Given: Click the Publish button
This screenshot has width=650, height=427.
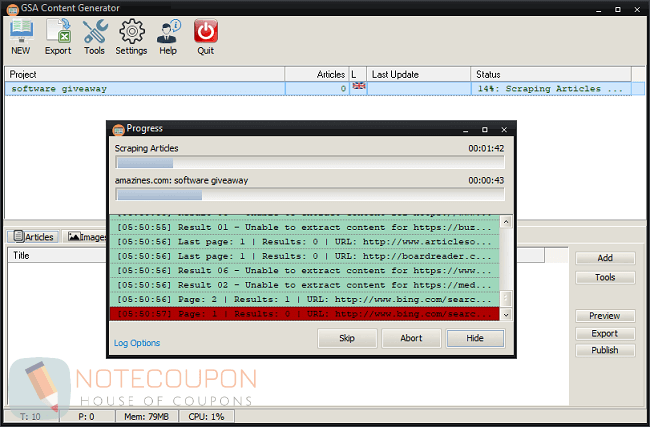Looking at the screenshot, I should click(605, 350).
